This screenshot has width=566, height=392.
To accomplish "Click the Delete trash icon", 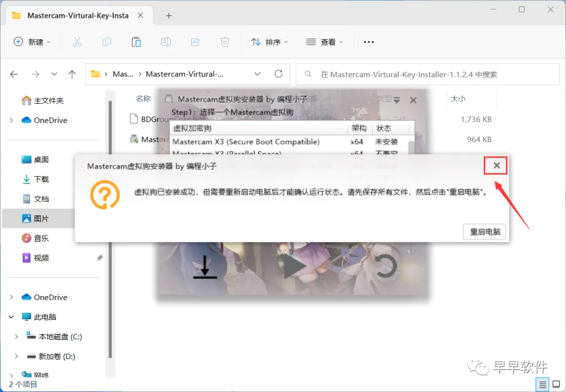I will pos(225,42).
